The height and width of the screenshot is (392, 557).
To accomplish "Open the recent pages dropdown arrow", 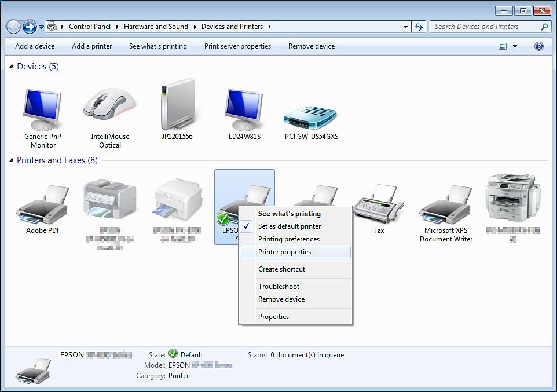I will click(41, 27).
